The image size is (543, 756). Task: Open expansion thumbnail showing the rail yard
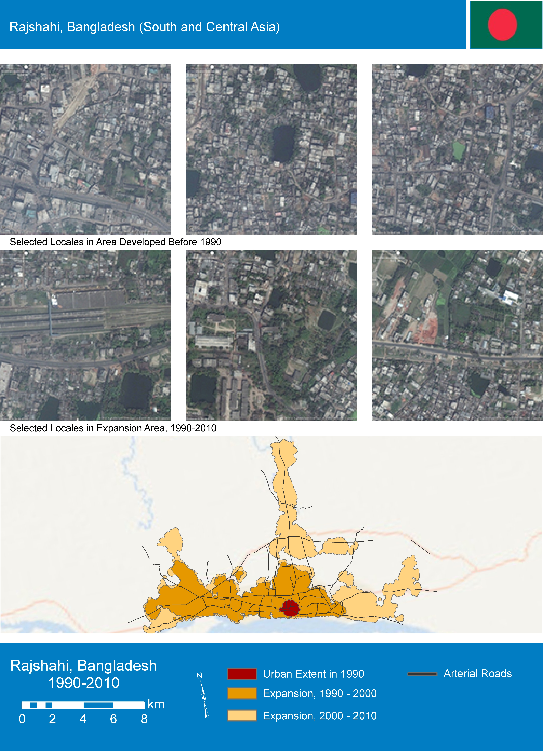[x=85, y=335]
